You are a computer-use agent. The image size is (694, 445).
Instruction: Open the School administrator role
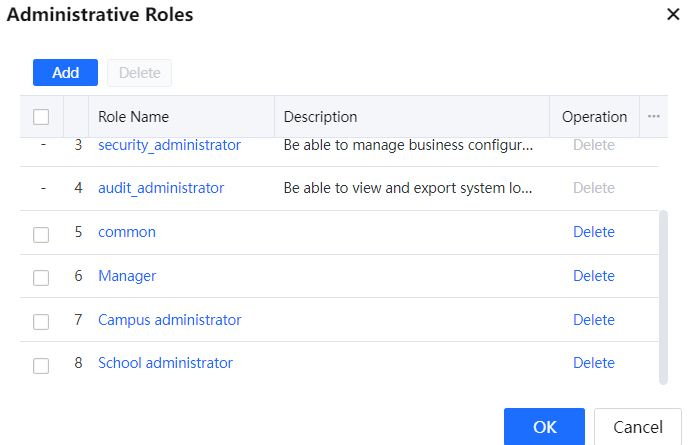[165, 363]
